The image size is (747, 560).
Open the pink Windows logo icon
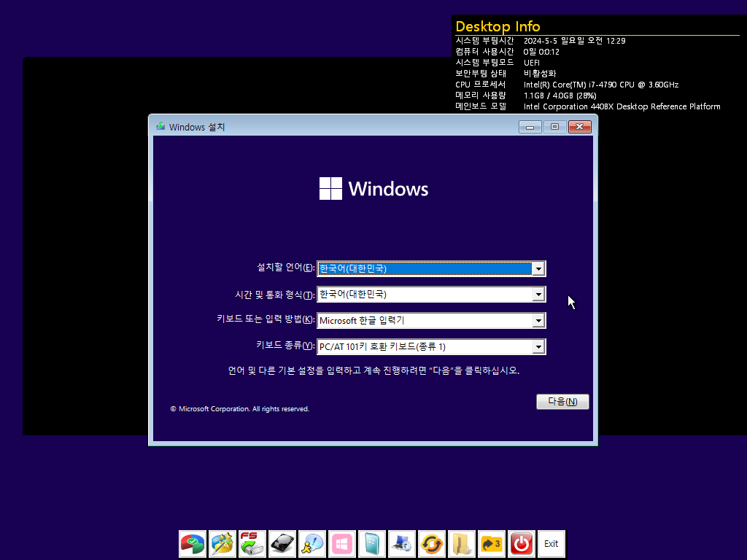click(x=342, y=543)
